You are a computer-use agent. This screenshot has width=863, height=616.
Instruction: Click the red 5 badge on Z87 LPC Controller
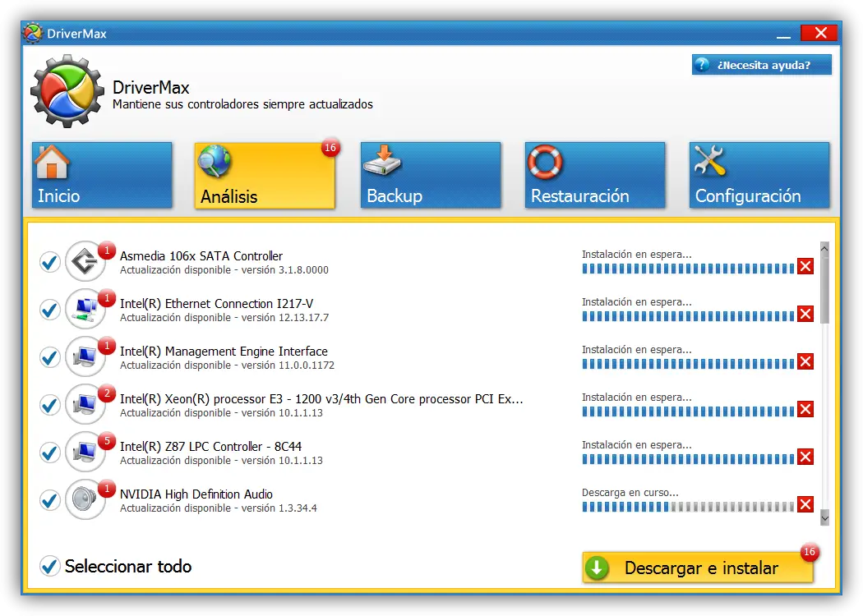pyautogui.click(x=107, y=441)
